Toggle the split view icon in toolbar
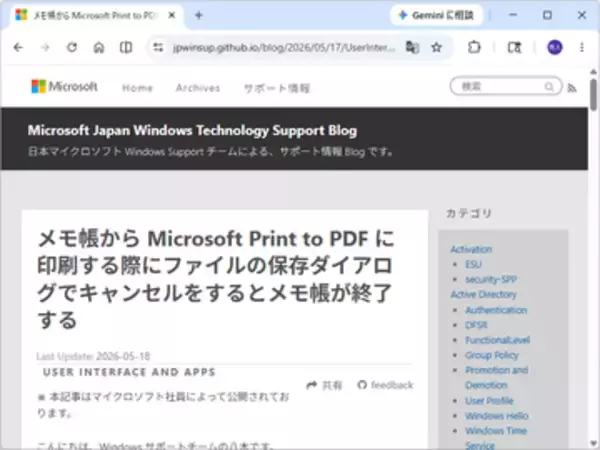The image size is (600, 450). 126,47
